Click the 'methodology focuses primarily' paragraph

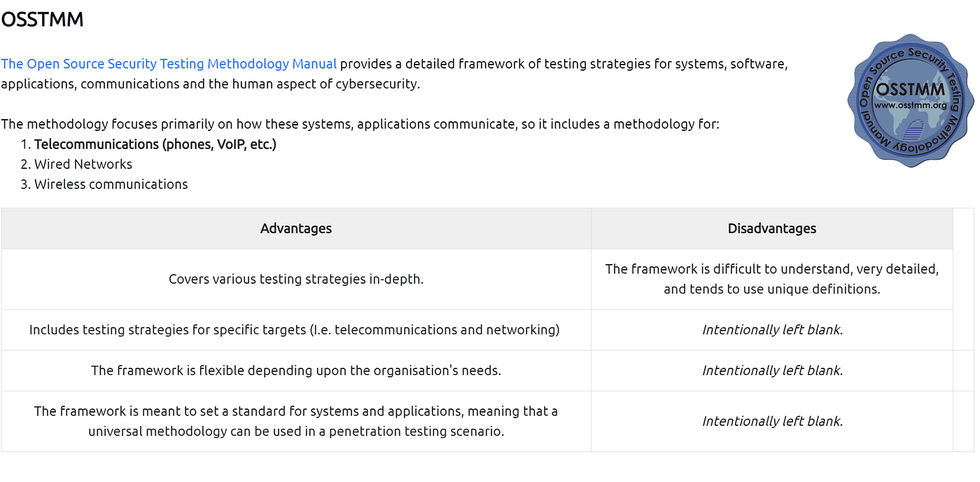tap(360, 125)
